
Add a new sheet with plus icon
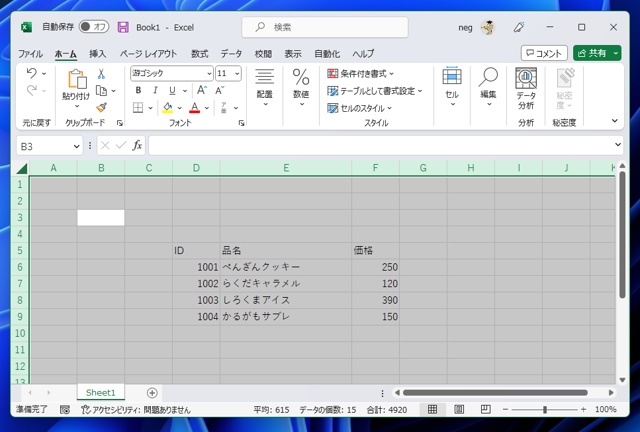(x=152, y=393)
